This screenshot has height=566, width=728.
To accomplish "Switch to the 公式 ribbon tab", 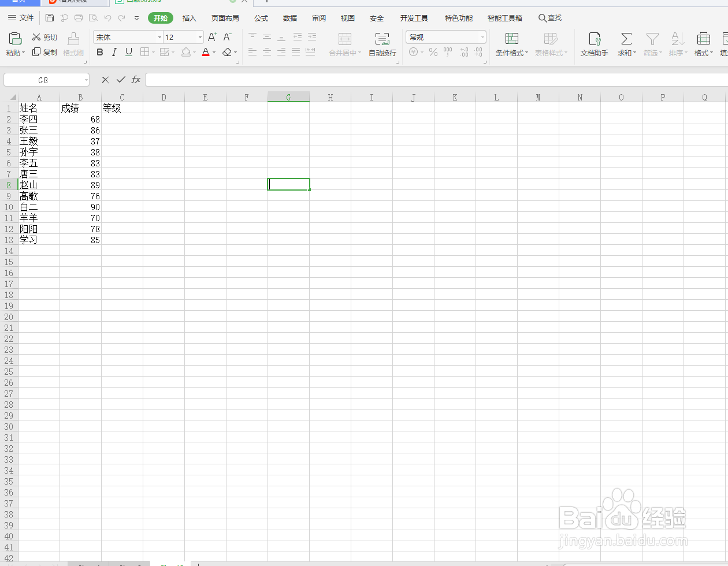I will pyautogui.click(x=261, y=18).
